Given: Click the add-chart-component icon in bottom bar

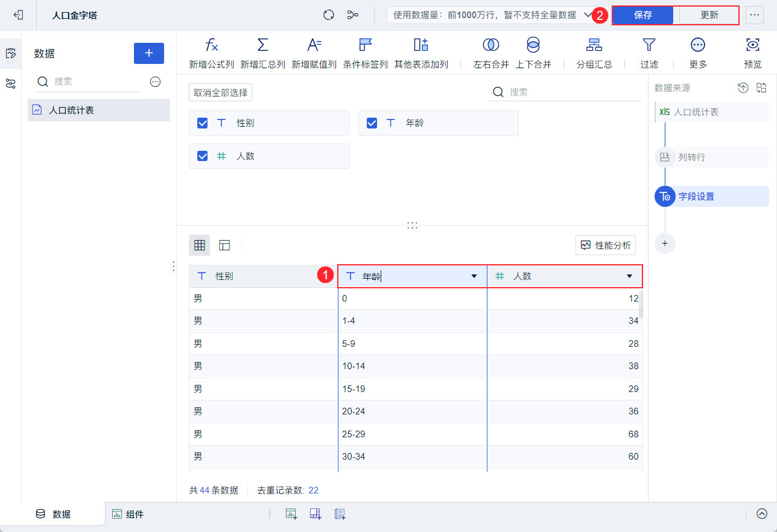Looking at the screenshot, I should (291, 514).
